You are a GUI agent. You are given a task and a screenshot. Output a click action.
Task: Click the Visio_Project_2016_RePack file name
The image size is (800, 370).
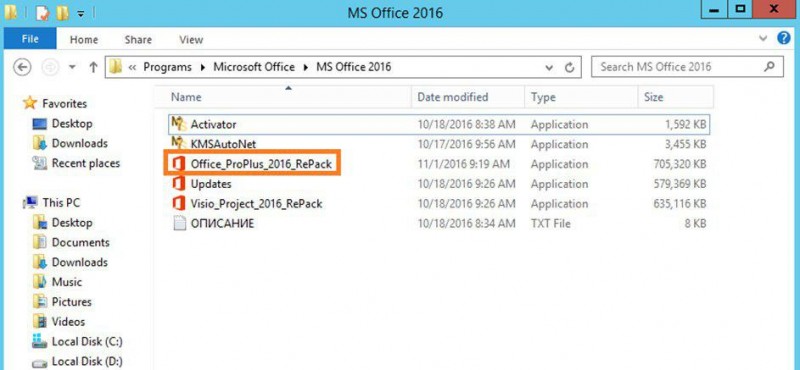point(256,204)
